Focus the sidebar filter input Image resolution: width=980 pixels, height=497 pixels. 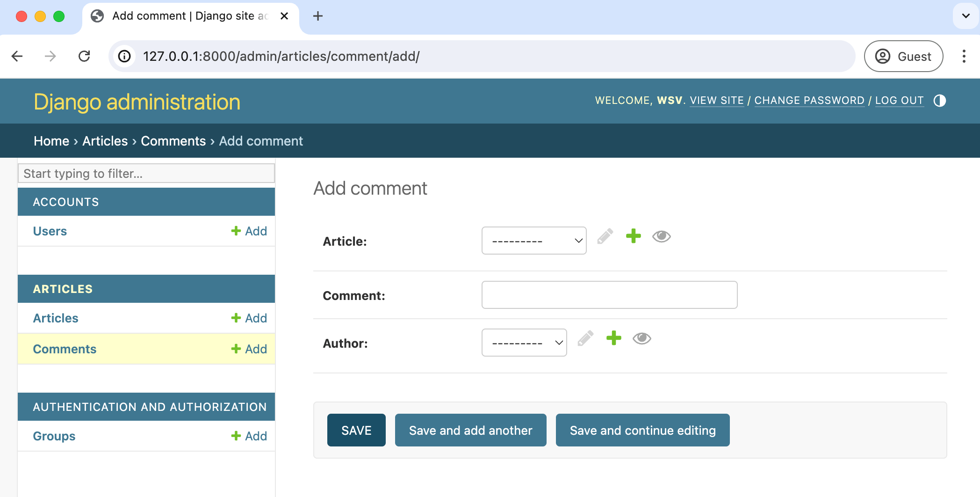146,173
